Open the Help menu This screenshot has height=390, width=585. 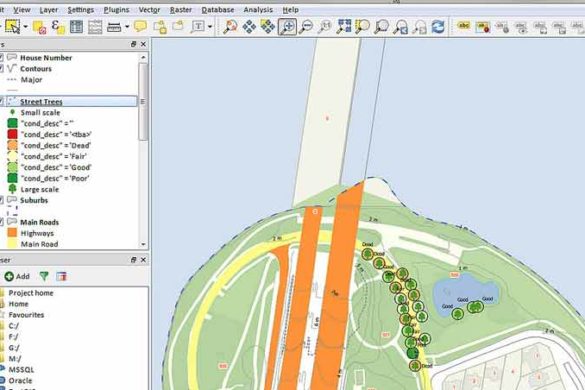click(x=290, y=10)
